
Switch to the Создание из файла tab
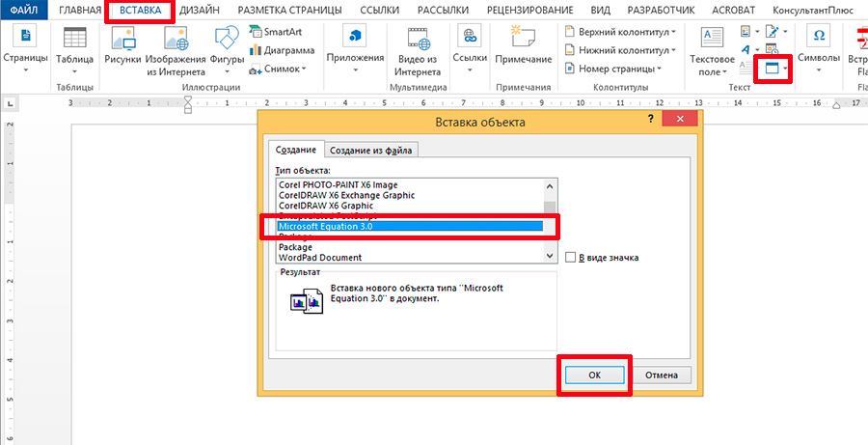(371, 150)
